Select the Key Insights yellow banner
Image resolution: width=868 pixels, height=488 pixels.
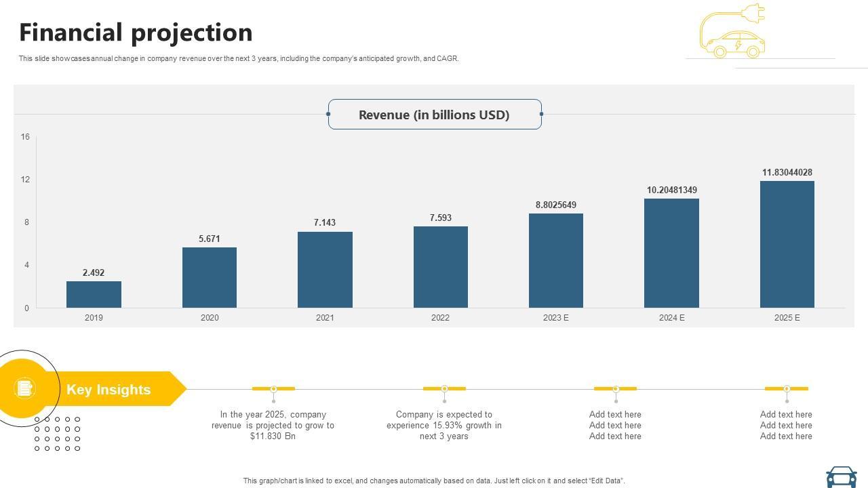115,389
